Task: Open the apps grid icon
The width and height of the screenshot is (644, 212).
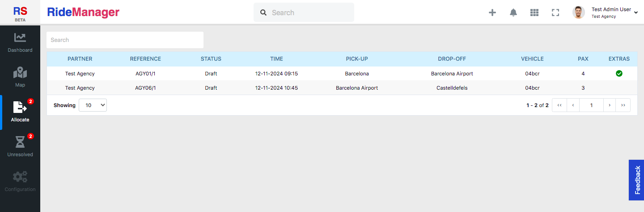Action: pos(534,12)
